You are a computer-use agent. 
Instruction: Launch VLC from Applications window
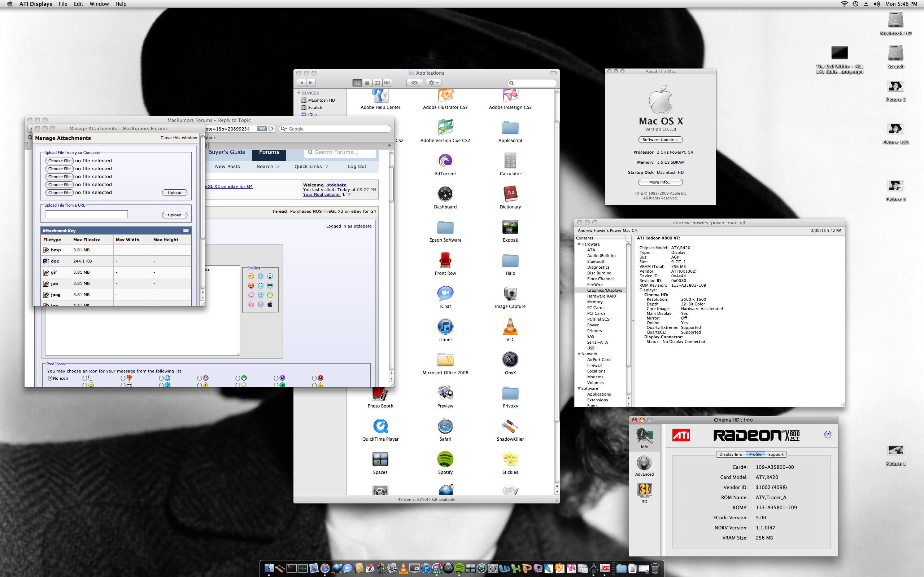tap(510, 327)
